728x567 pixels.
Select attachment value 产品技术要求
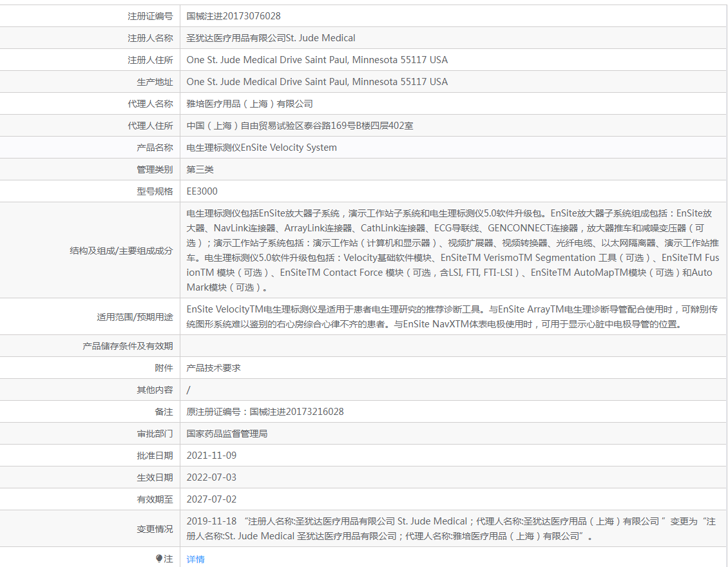coord(214,368)
